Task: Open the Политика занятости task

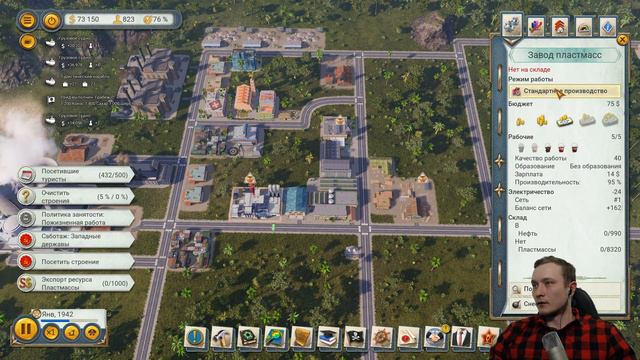Action: [76, 218]
